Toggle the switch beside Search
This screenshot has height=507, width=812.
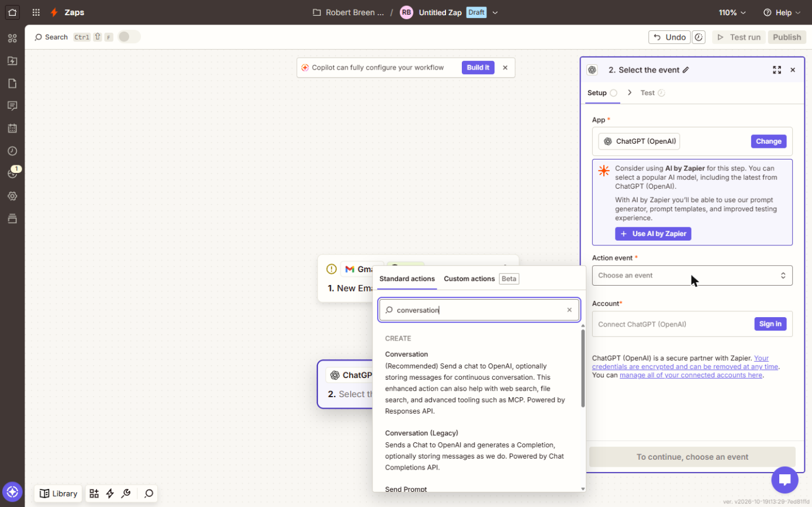tap(129, 37)
